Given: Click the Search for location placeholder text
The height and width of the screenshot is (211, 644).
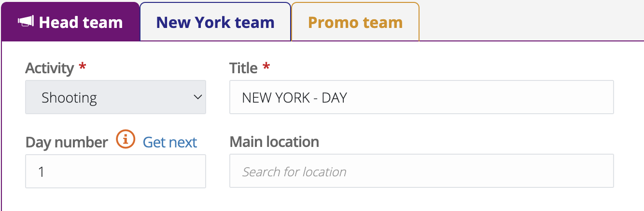Looking at the screenshot, I should 294,172.
